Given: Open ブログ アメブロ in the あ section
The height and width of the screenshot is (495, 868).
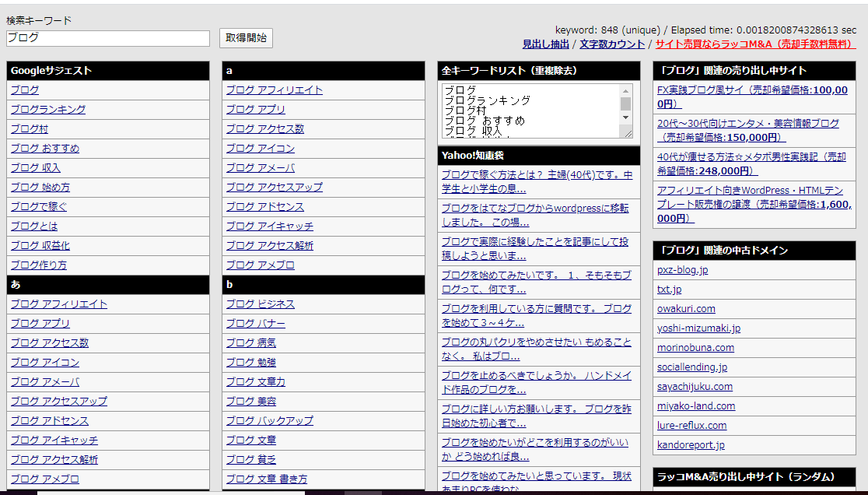Looking at the screenshot, I should [45, 479].
